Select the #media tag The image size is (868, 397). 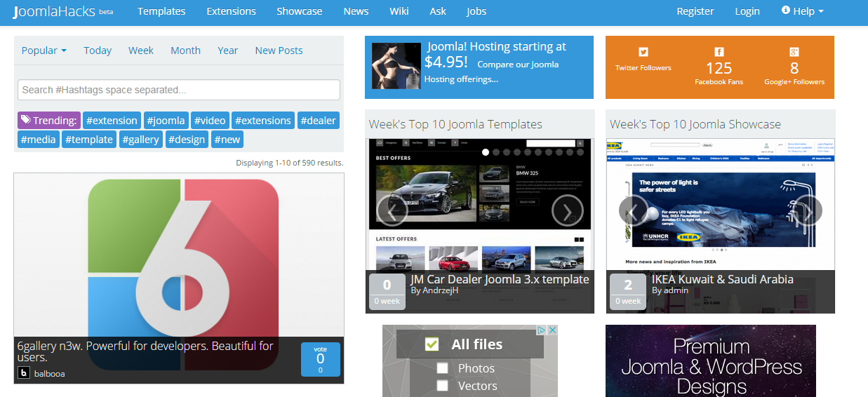click(39, 139)
